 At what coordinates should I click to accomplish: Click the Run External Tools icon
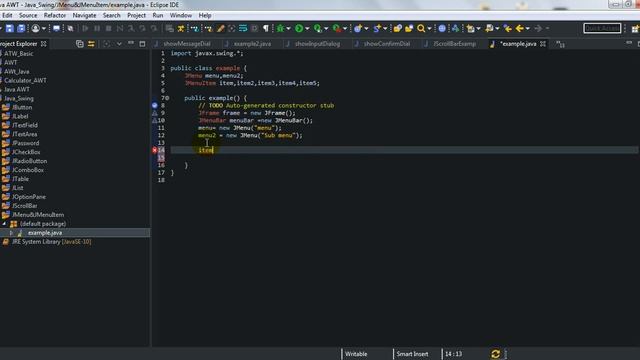click(337, 28)
